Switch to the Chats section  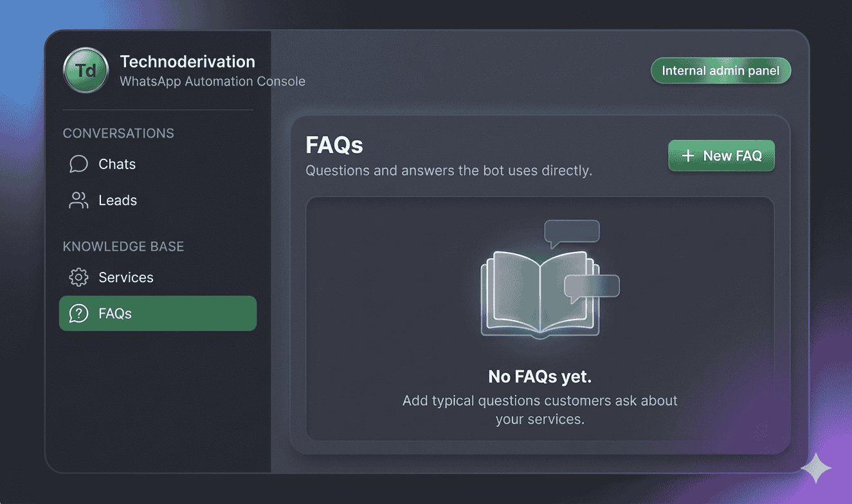116,164
